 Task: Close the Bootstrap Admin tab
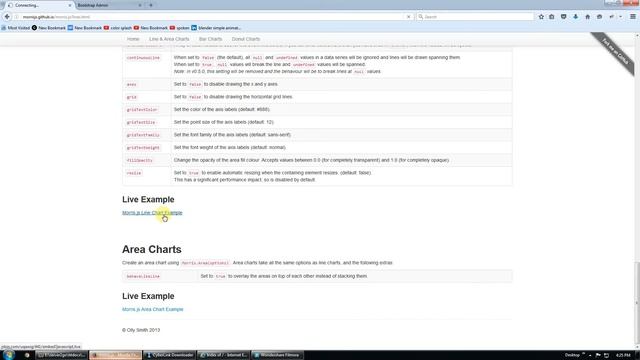click(x=140, y=5)
